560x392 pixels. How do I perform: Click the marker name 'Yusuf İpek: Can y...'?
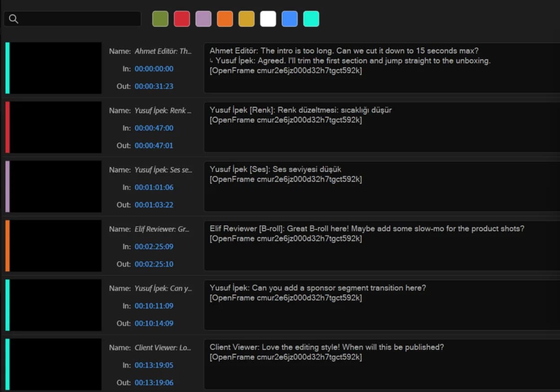click(x=163, y=288)
